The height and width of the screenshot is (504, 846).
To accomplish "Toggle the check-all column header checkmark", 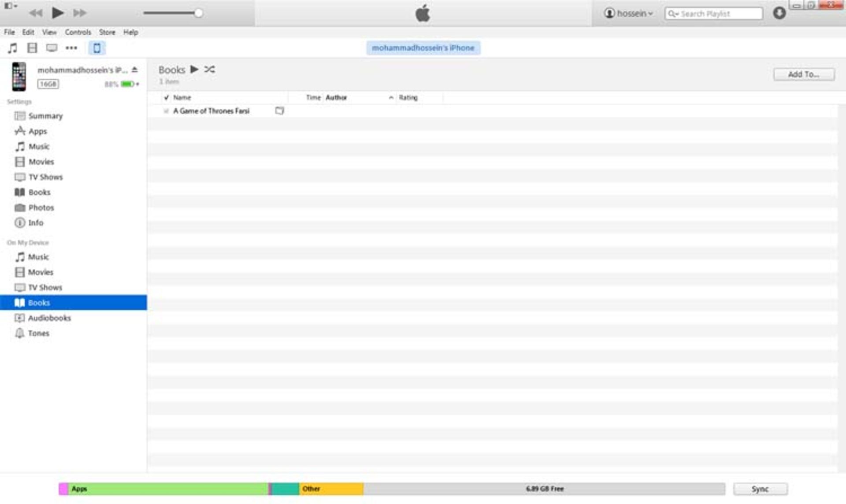I will (x=166, y=97).
